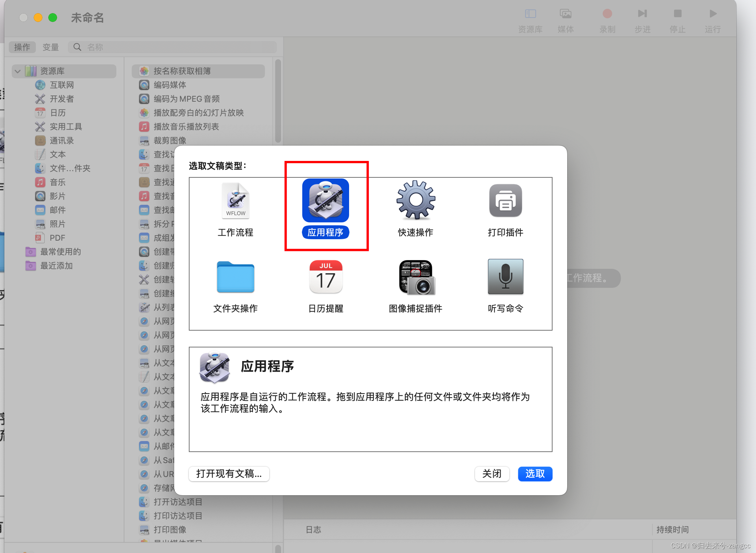Choose the 快速操作 gear icon
Image resolution: width=756 pixels, height=553 pixels.
[x=416, y=200]
